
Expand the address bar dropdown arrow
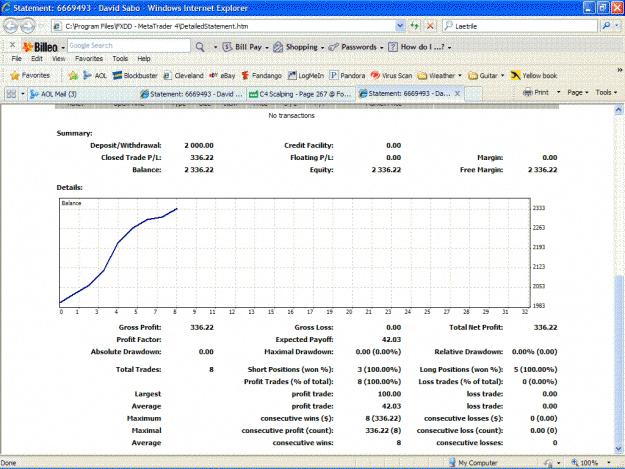pyautogui.click(x=400, y=26)
